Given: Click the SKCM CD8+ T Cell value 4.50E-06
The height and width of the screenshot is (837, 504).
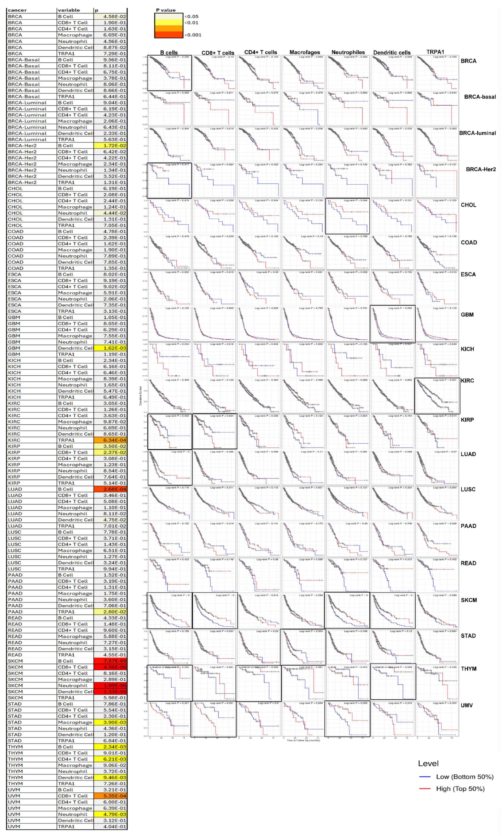Looking at the screenshot, I should [x=110, y=667].
